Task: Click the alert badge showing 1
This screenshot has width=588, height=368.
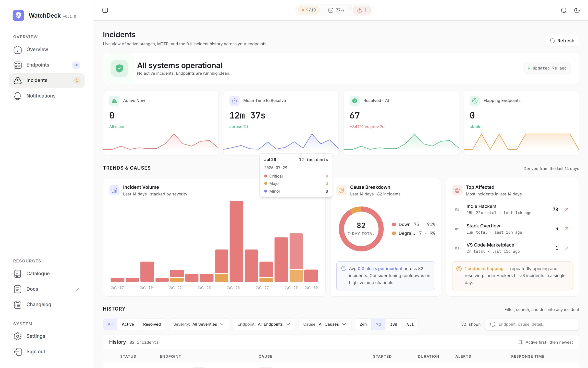Action: [x=362, y=10]
